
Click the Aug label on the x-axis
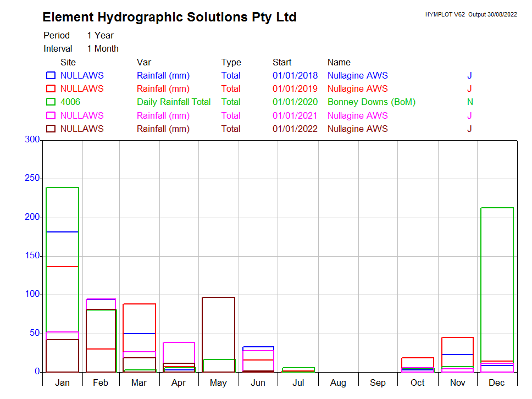coord(338,383)
